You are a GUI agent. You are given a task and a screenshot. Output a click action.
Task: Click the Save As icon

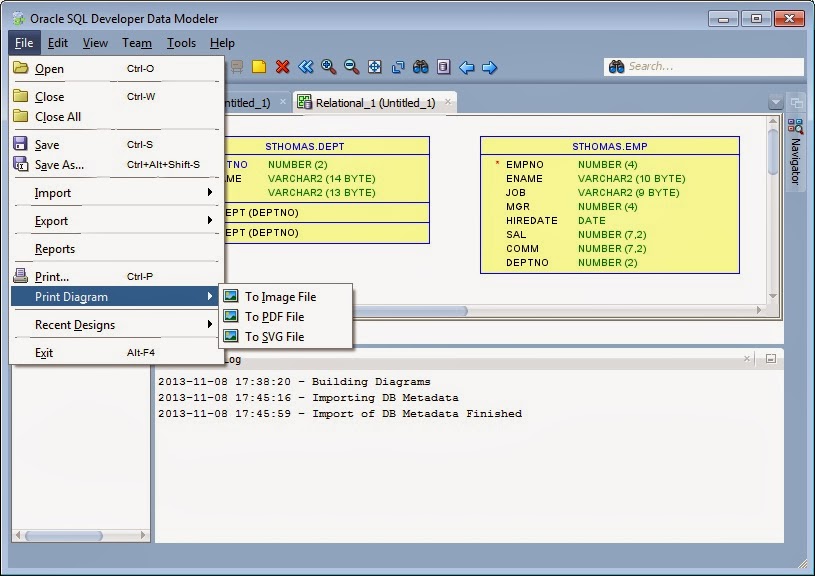pyautogui.click(x=20, y=164)
